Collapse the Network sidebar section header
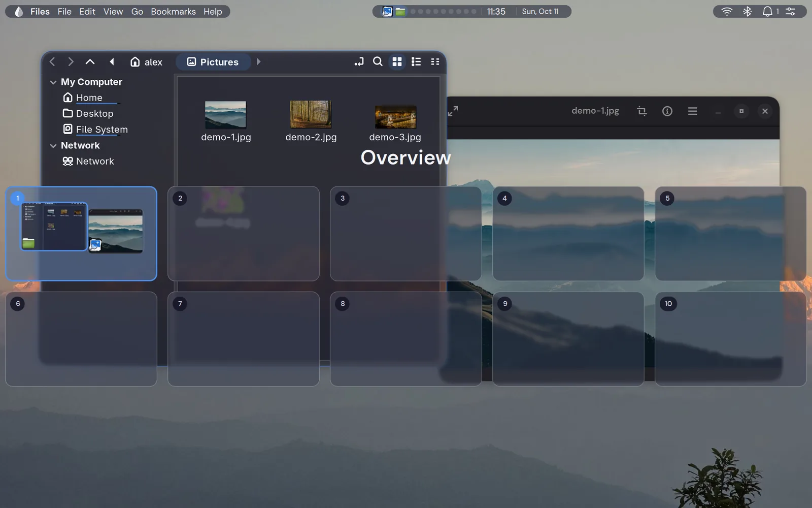812x508 pixels. coord(53,146)
